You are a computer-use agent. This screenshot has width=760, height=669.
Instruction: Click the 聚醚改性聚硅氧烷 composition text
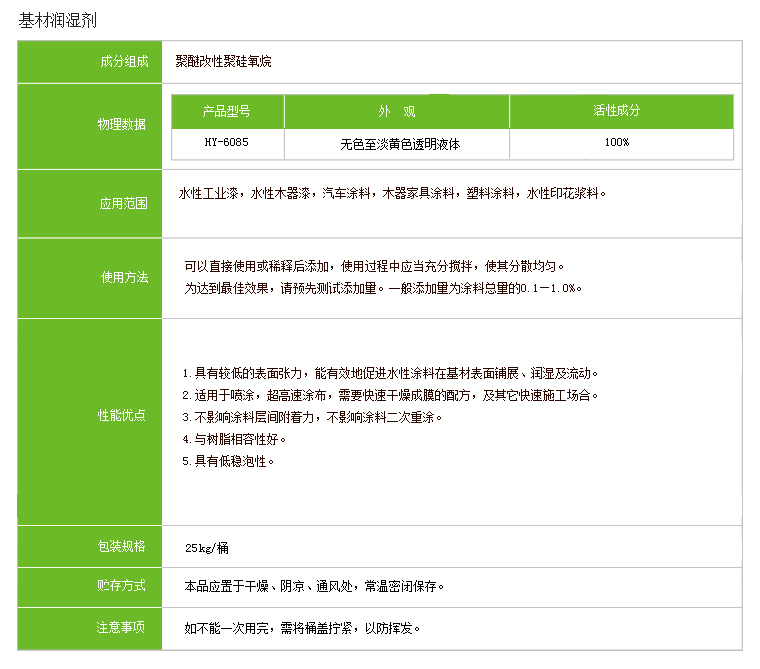click(222, 62)
